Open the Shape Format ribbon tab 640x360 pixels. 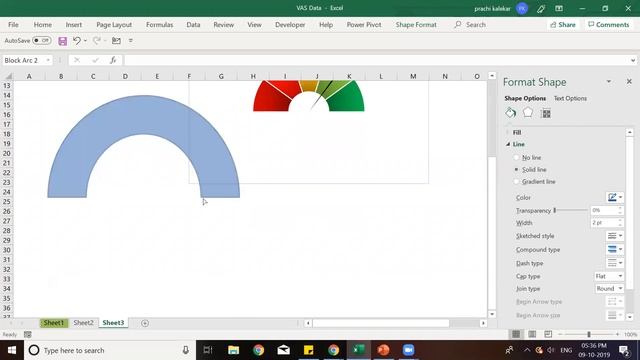tap(416, 24)
